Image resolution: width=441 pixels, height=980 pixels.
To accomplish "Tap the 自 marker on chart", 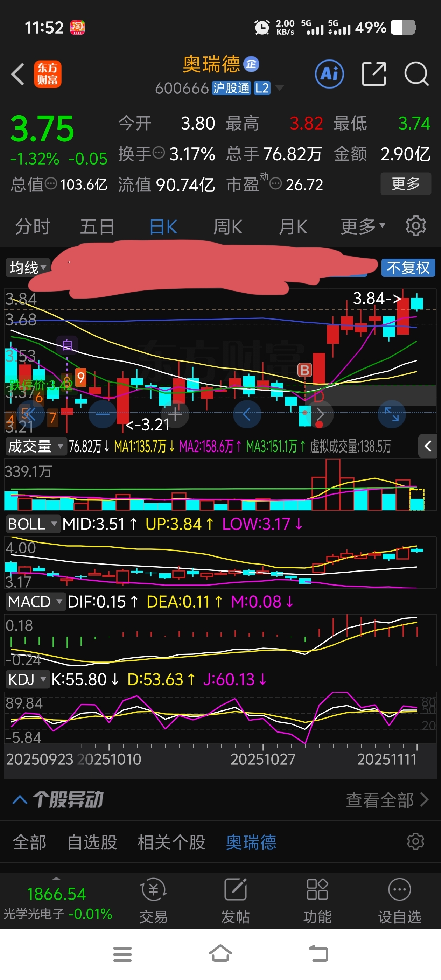I will coord(67,345).
